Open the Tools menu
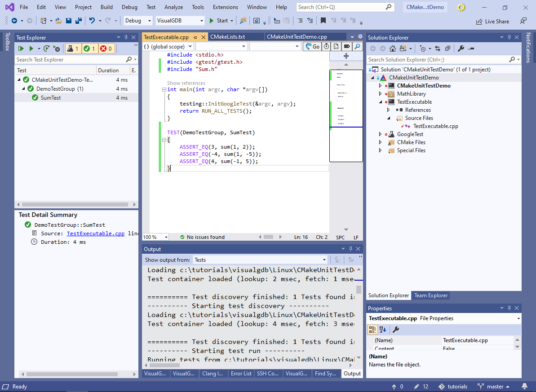The width and height of the screenshot is (536, 392). point(198,7)
